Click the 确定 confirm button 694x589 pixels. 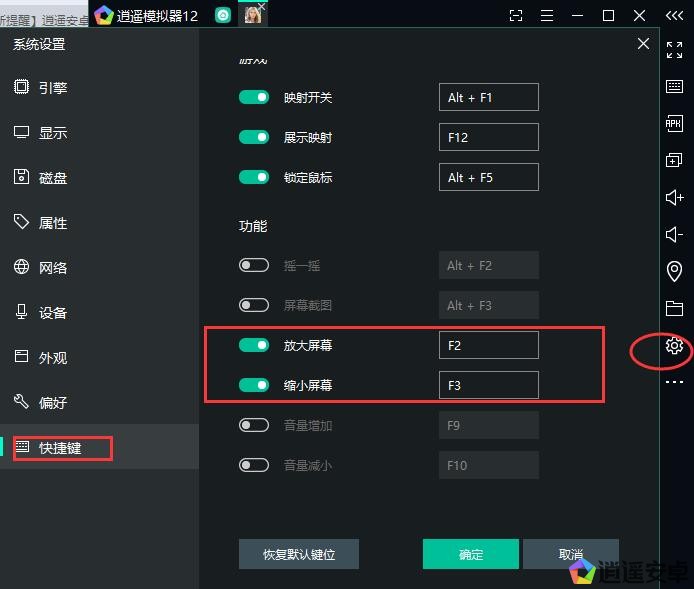(x=470, y=554)
